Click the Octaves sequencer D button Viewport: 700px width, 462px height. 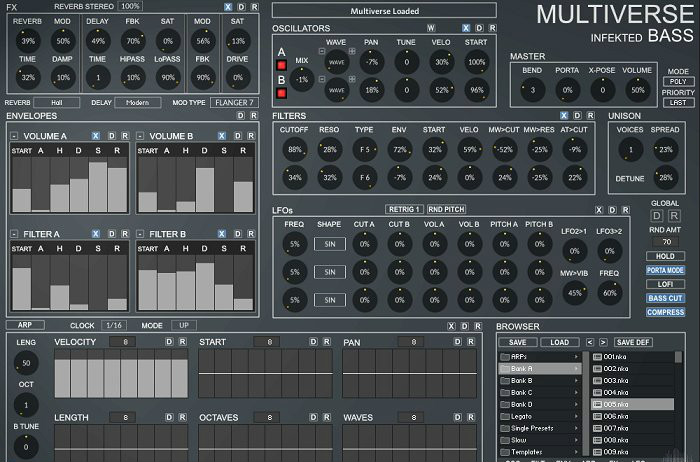click(x=313, y=417)
